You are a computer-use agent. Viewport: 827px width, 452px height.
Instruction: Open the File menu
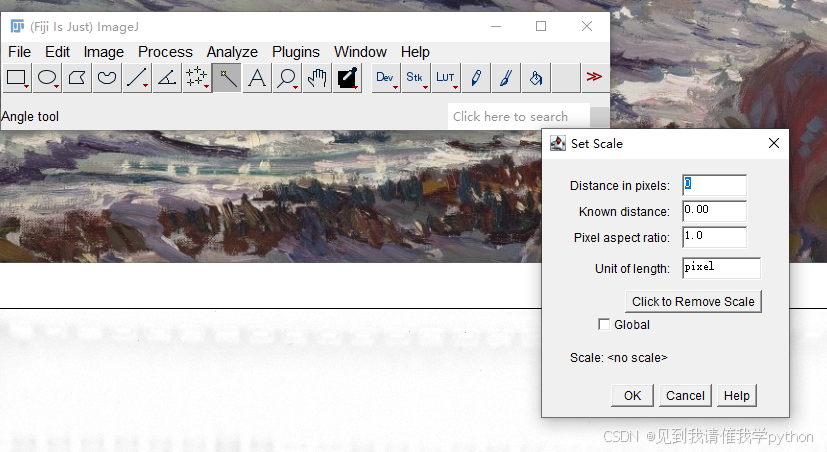[x=20, y=52]
